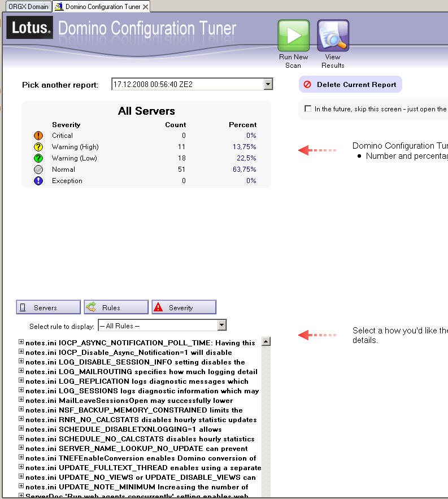The height and width of the screenshot is (499, 448).
Task: Click Delete Current Report button
Action: 350,84
